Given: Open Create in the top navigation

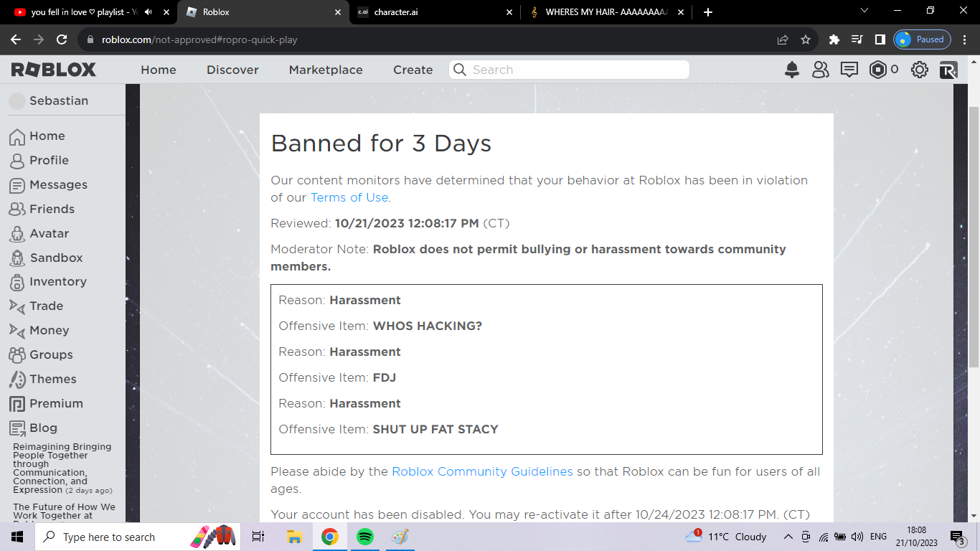Looking at the screenshot, I should click(413, 70).
